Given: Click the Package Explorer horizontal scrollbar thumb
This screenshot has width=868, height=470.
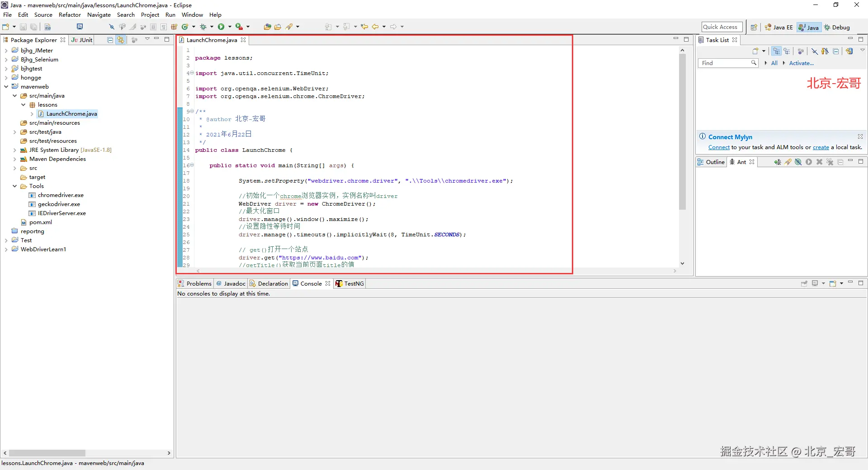Looking at the screenshot, I should pyautogui.click(x=47, y=453).
